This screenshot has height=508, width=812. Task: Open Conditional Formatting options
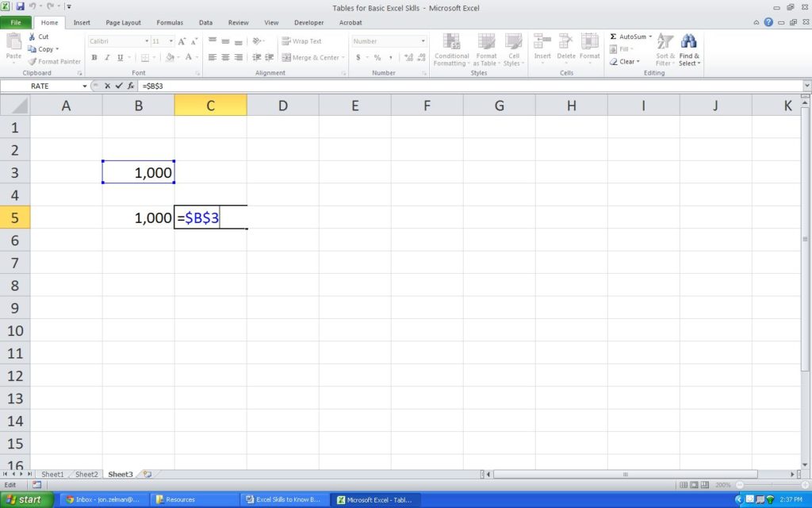coord(451,49)
